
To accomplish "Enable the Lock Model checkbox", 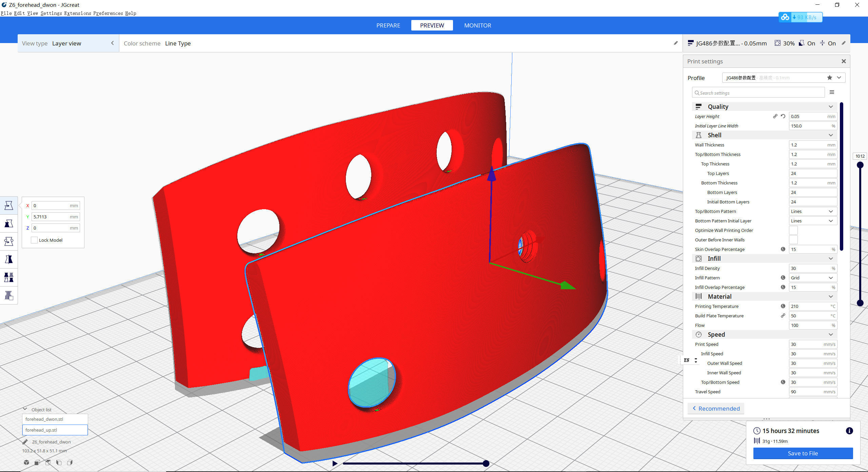I will tap(34, 240).
